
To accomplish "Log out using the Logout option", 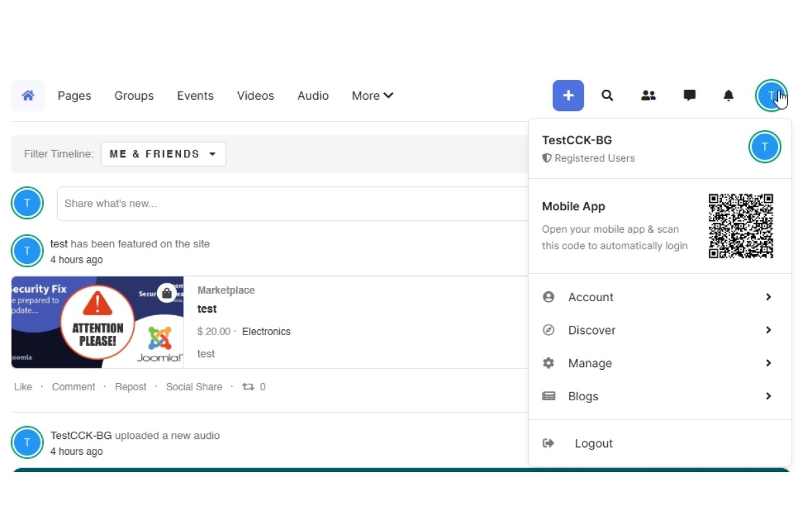I will click(x=593, y=444).
